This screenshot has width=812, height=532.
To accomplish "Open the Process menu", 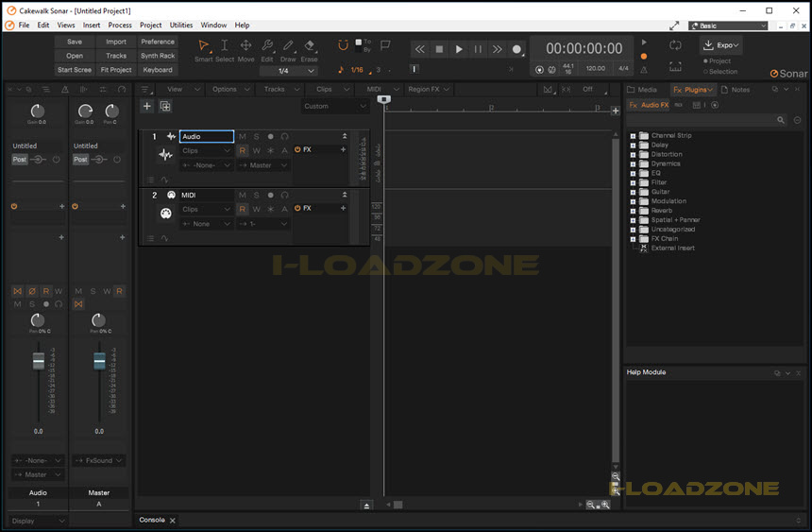I will pos(120,25).
